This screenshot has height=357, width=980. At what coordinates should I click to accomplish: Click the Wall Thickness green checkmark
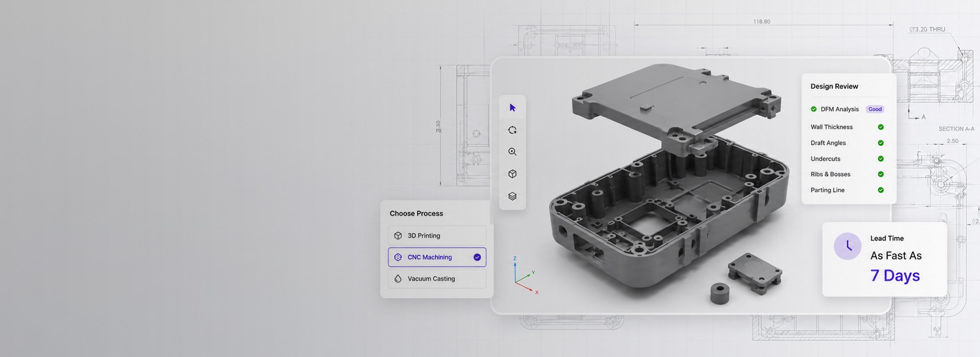click(x=880, y=127)
